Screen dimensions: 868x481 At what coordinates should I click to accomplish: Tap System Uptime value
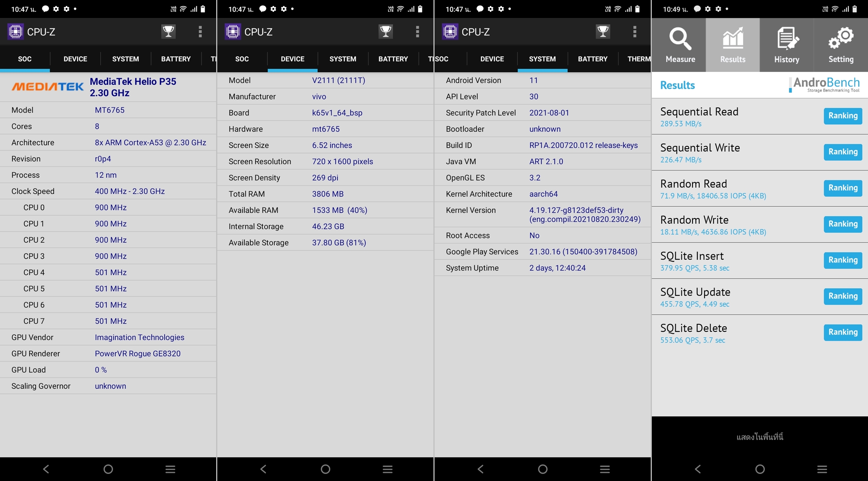(557, 268)
